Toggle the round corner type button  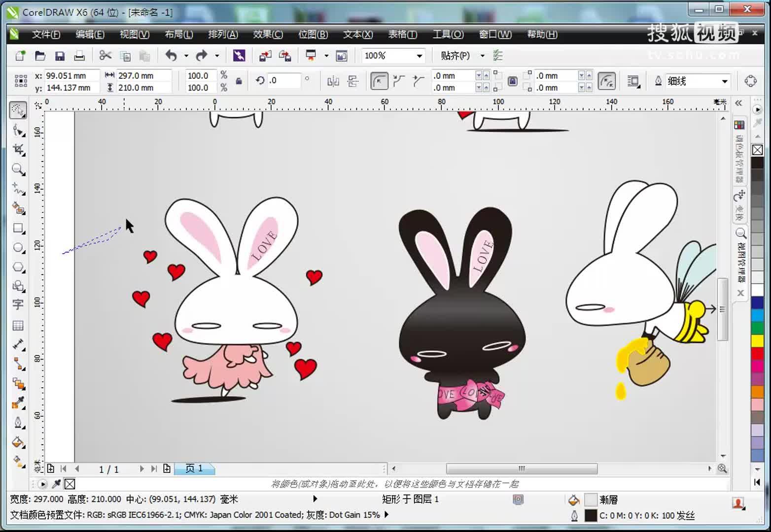click(379, 81)
